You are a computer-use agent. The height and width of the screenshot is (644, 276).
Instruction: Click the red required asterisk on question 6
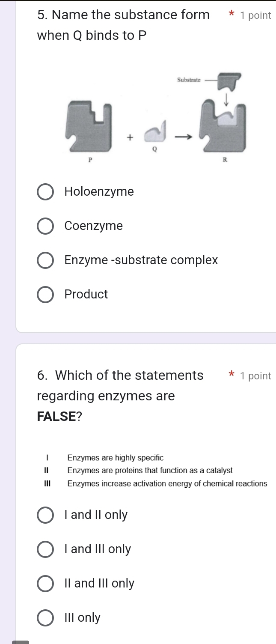coord(231,375)
